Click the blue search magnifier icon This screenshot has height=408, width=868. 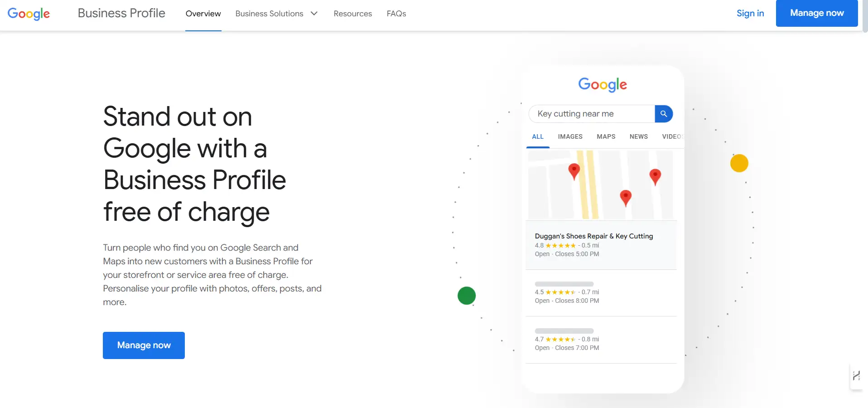(664, 114)
